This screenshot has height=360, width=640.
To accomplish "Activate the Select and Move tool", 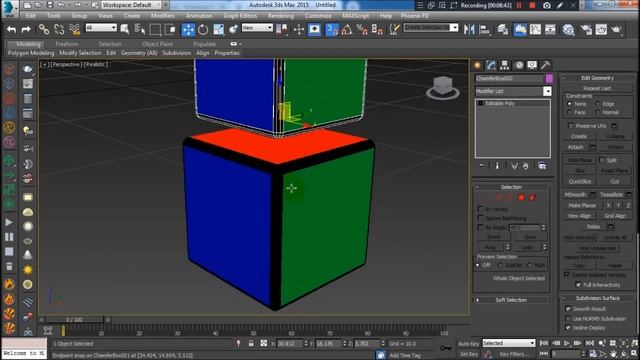I will (x=188, y=29).
